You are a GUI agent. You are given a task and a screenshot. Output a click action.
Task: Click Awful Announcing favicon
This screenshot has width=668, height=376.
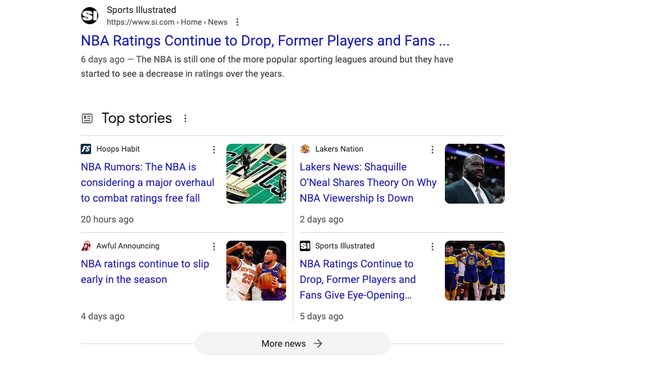click(x=86, y=246)
